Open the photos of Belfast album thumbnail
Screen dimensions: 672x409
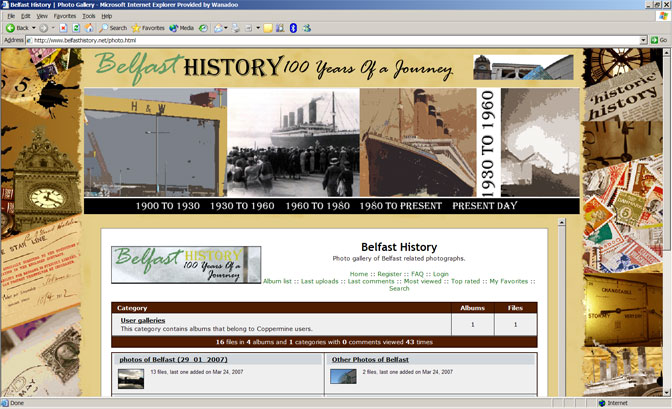pos(130,377)
